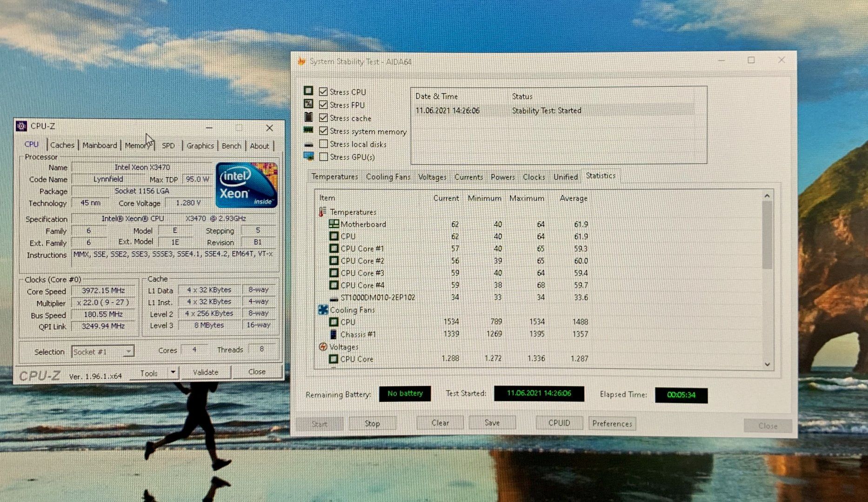
Task: Click the Average column header in statistics
Action: coord(574,198)
